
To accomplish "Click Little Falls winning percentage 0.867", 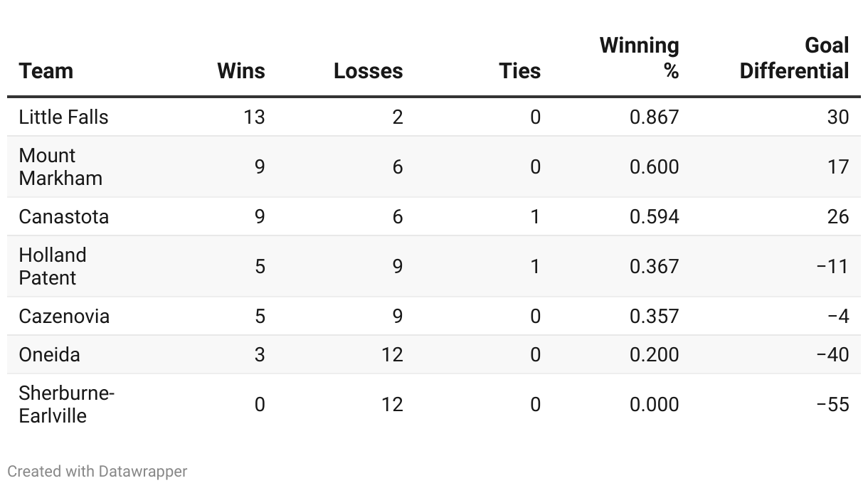I will (654, 117).
